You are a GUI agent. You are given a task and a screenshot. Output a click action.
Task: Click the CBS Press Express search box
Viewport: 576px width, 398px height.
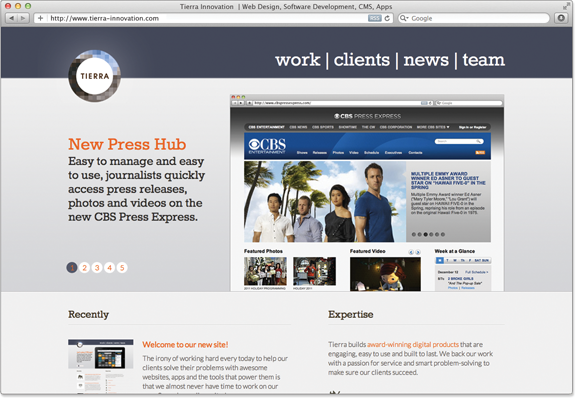[459, 141]
